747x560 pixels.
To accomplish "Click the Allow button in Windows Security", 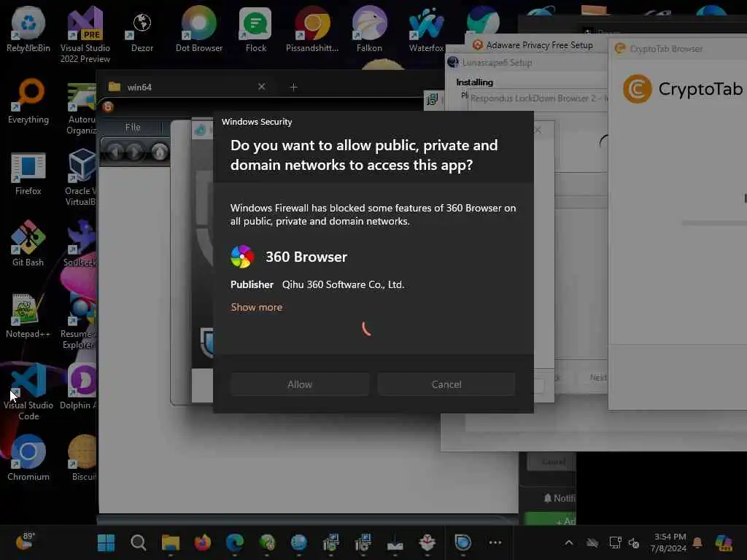I will tap(300, 384).
